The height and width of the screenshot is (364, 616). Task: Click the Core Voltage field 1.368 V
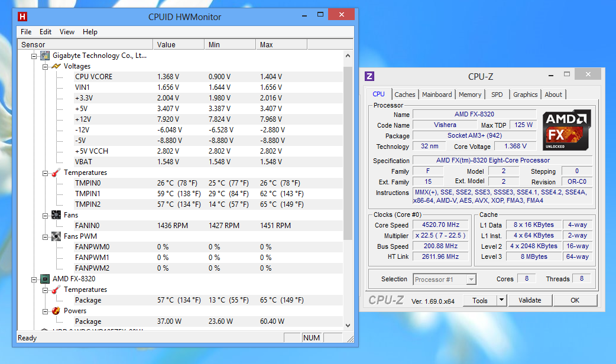point(515,146)
